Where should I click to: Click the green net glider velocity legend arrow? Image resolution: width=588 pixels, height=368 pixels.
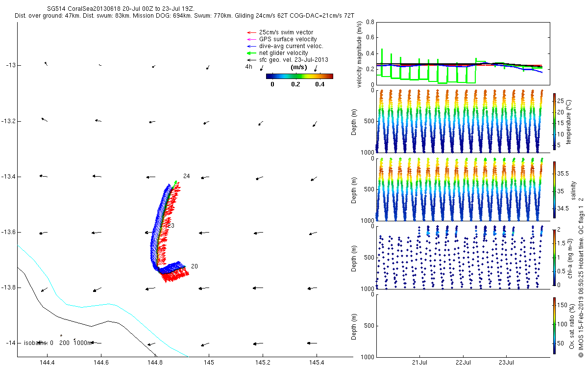(251, 53)
